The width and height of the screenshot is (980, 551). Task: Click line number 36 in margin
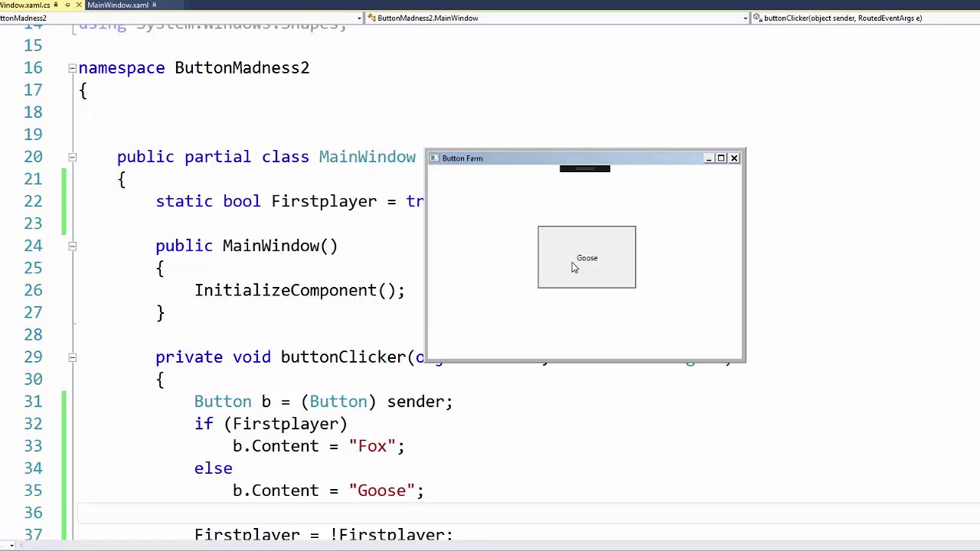point(33,513)
